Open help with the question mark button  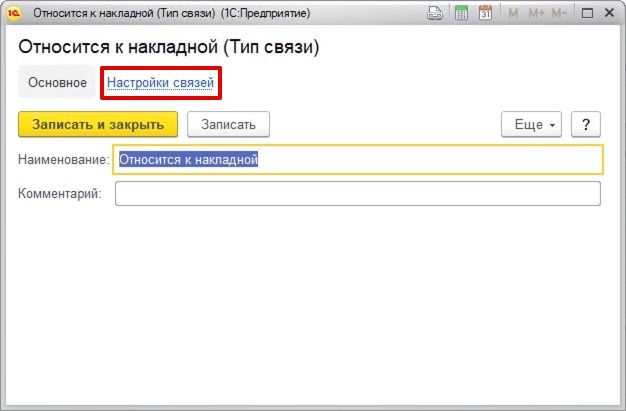click(584, 124)
